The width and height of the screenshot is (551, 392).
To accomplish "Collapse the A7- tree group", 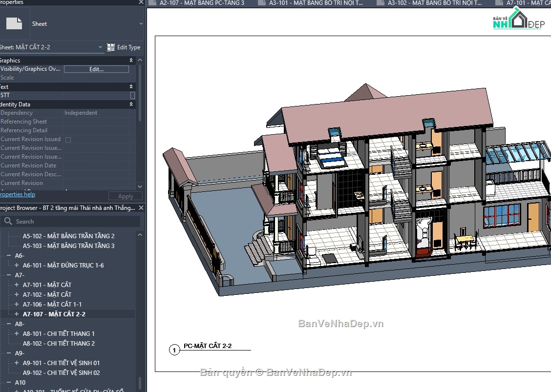I will (9, 275).
